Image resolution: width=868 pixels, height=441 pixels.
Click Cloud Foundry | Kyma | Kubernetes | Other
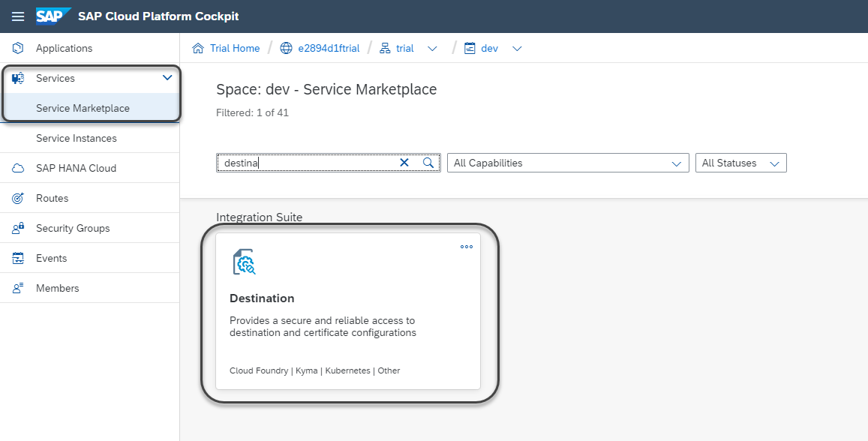[x=314, y=370]
